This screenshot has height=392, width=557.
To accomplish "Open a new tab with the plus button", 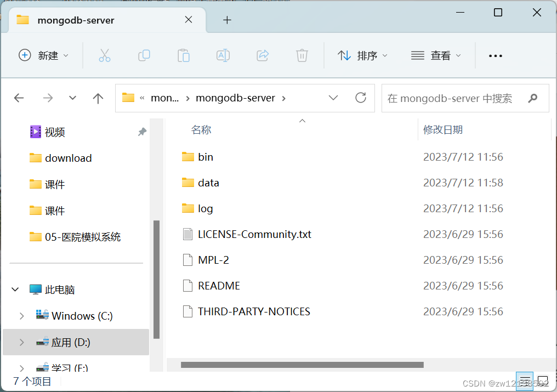I will pyautogui.click(x=226, y=20).
